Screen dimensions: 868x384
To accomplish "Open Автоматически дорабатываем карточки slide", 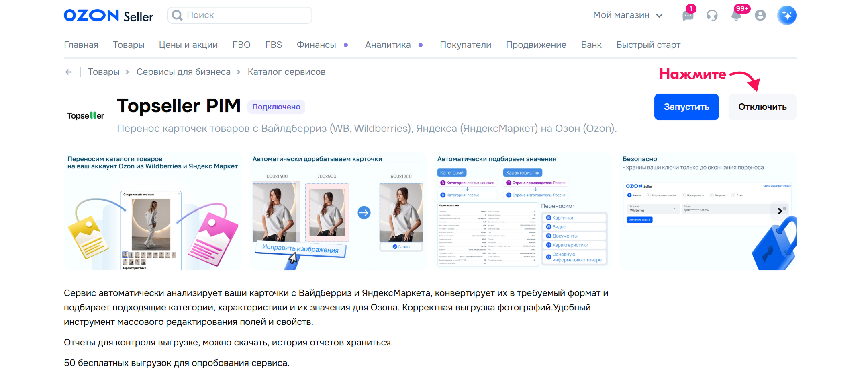I will click(x=337, y=211).
